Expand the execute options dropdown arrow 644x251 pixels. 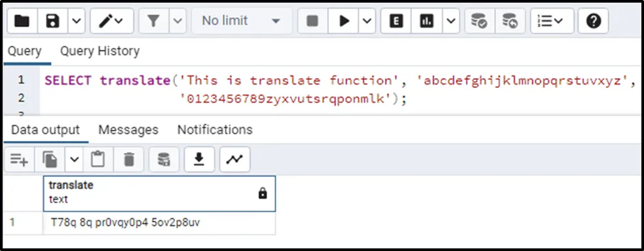[x=367, y=21]
